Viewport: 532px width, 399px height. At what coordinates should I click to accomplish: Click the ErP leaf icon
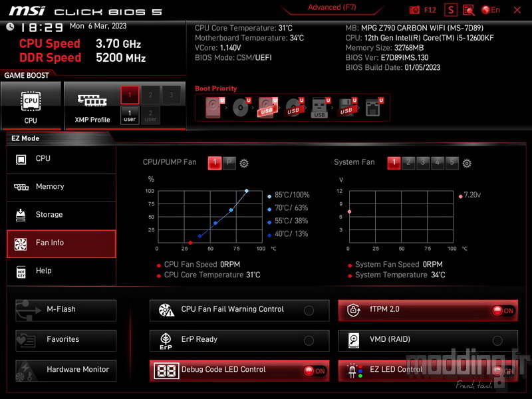(166, 341)
